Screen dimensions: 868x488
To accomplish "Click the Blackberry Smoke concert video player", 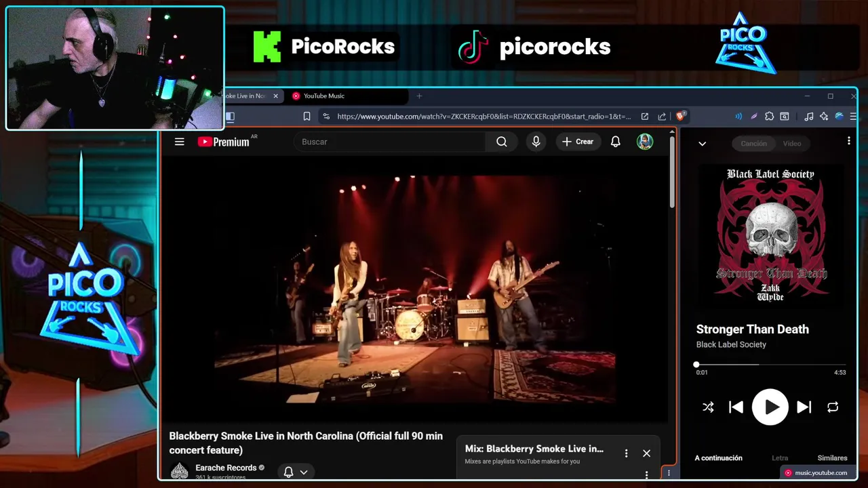I will pos(414,289).
